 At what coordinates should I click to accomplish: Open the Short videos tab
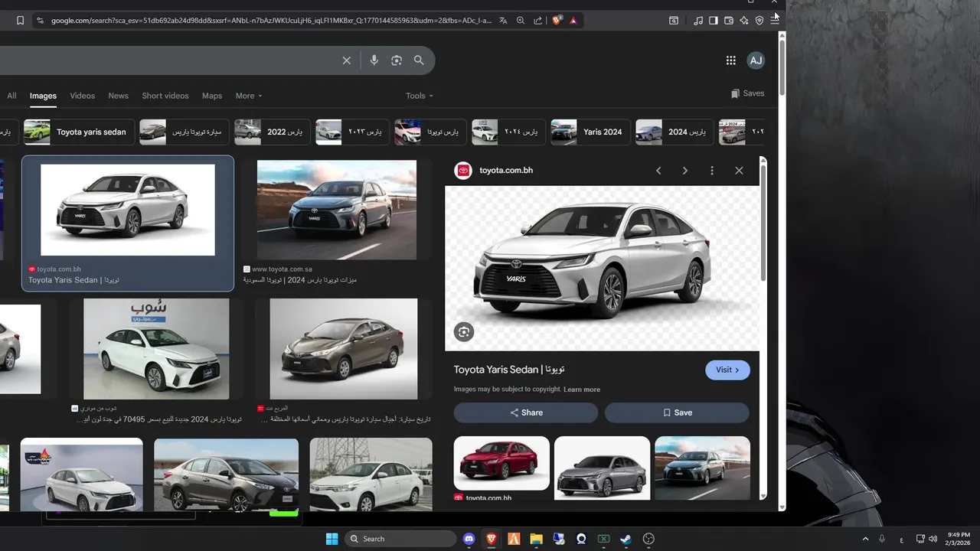point(165,96)
